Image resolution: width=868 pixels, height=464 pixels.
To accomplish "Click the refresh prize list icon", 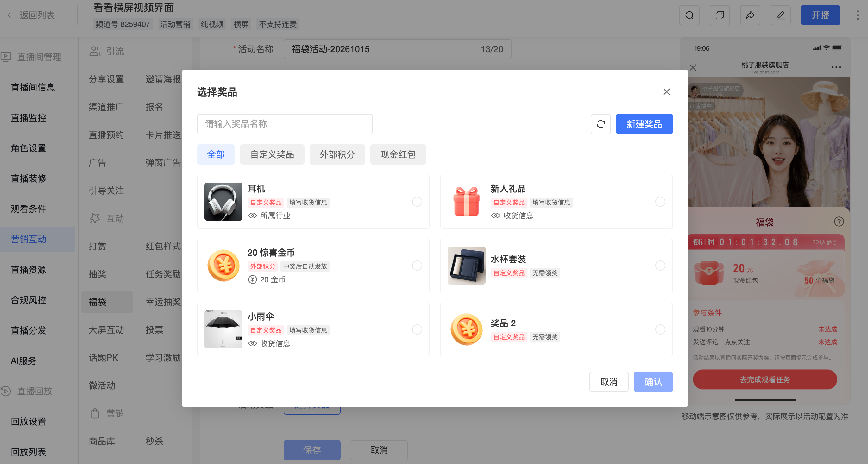I will [601, 124].
